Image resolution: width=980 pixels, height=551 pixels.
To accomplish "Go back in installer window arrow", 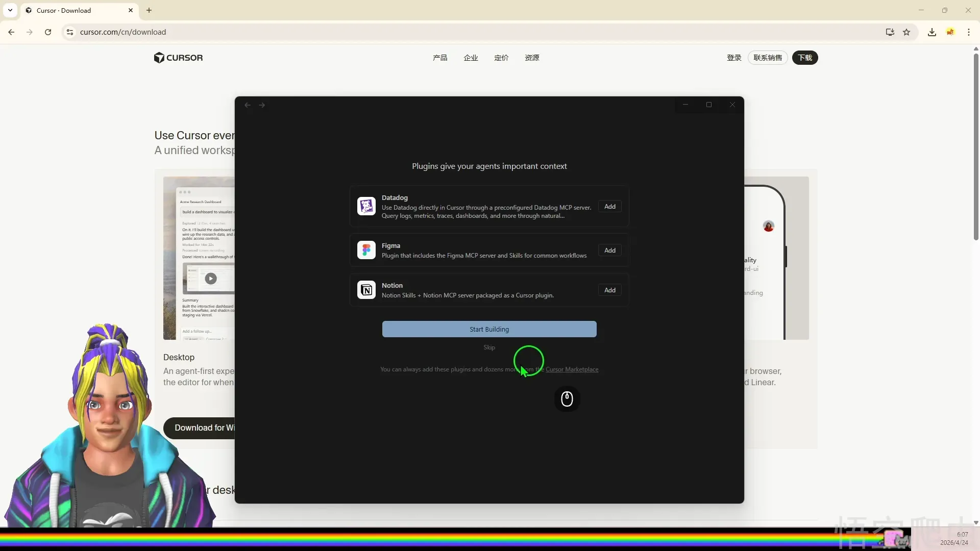I will pos(248,105).
